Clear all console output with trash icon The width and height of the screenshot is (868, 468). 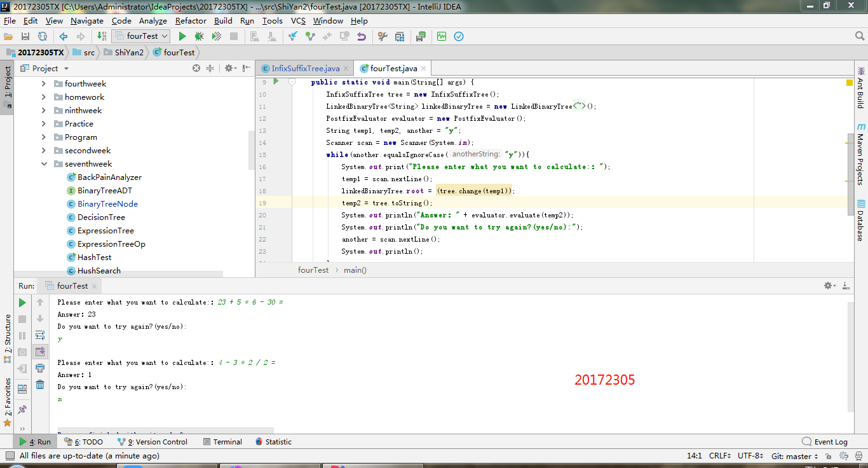pos(40,384)
